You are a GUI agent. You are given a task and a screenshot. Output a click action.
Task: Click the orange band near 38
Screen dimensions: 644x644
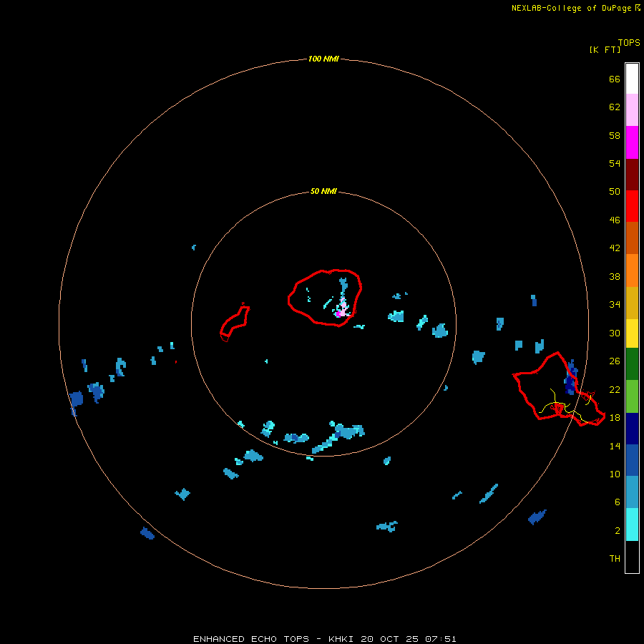(x=632, y=270)
